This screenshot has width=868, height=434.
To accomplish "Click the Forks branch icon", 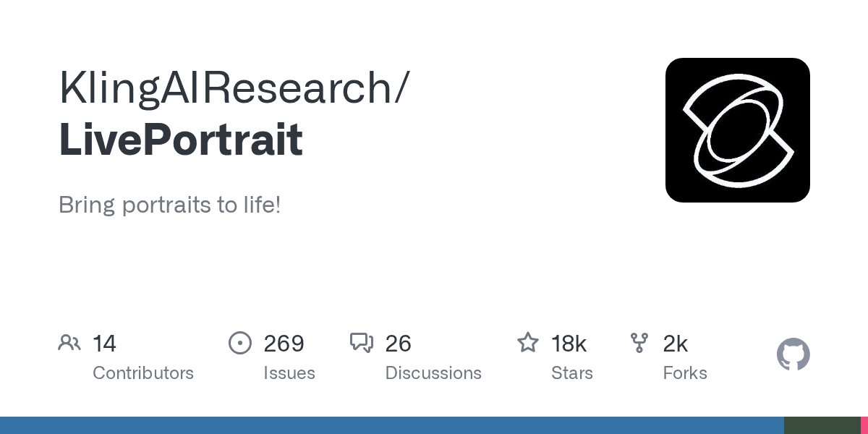I will pos(639,343).
